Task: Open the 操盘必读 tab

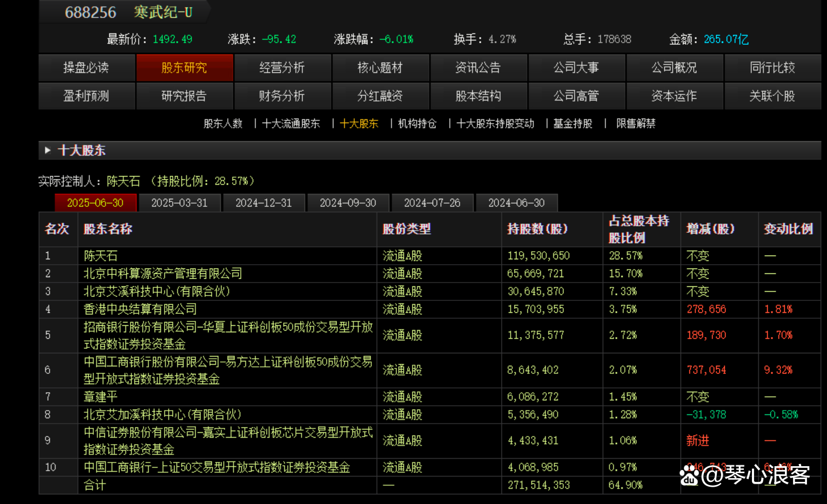Action: click(86, 68)
